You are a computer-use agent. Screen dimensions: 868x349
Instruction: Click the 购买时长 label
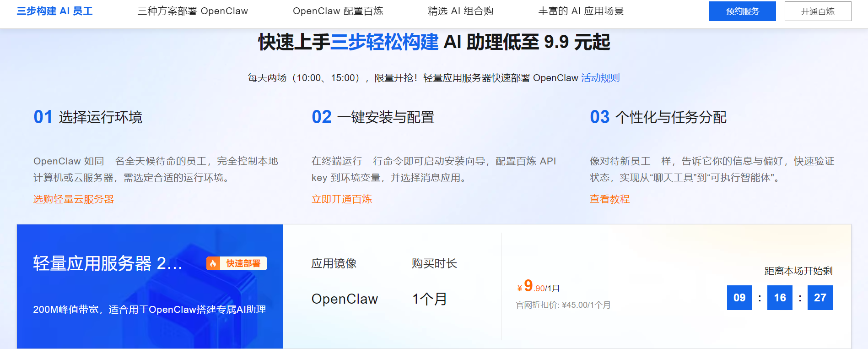[x=434, y=263]
